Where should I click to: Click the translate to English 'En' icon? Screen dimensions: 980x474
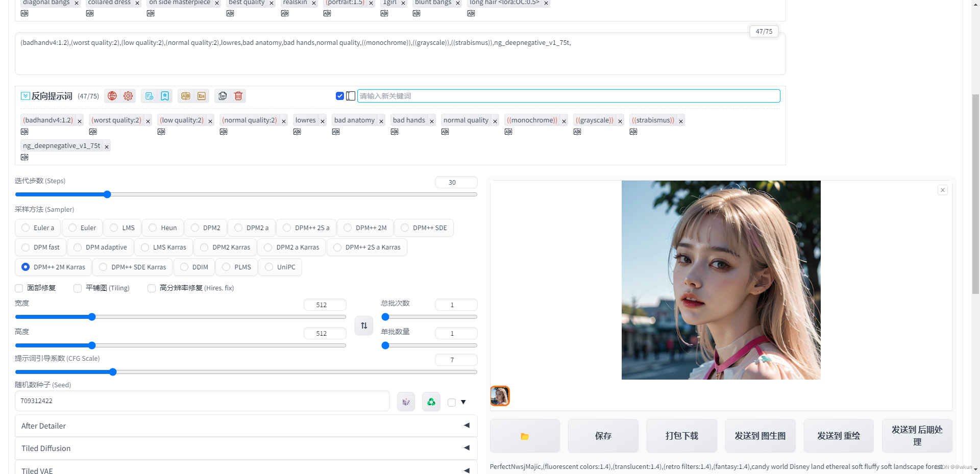pyautogui.click(x=202, y=96)
